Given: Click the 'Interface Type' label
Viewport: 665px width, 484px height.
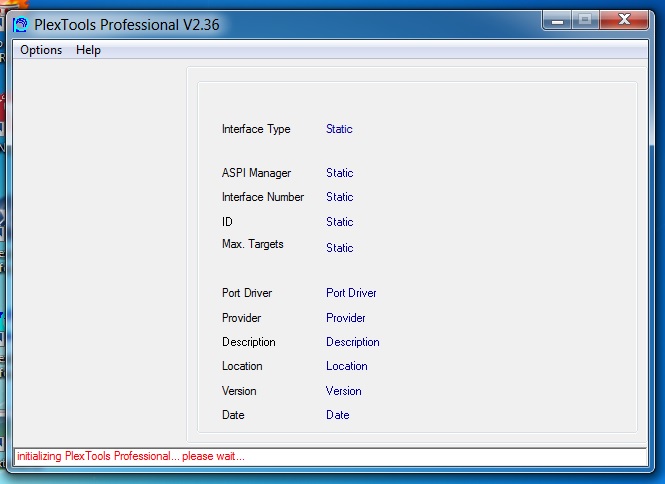Looking at the screenshot, I should [x=256, y=129].
